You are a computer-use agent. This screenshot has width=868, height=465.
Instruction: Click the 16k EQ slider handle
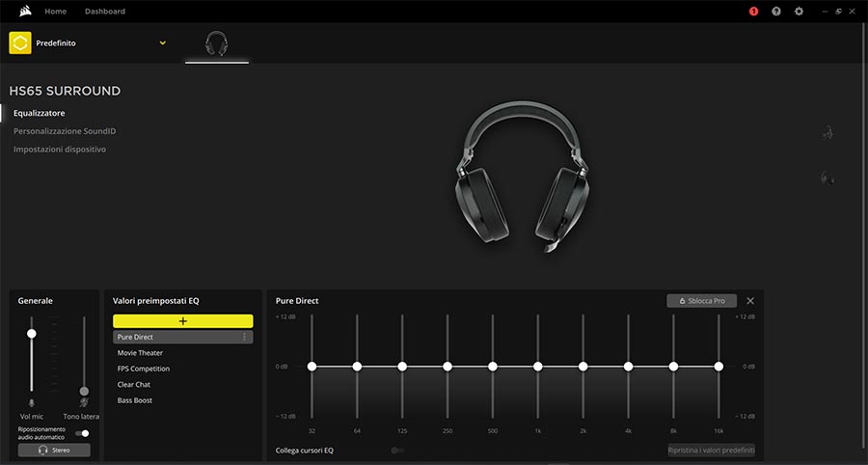pos(719,367)
